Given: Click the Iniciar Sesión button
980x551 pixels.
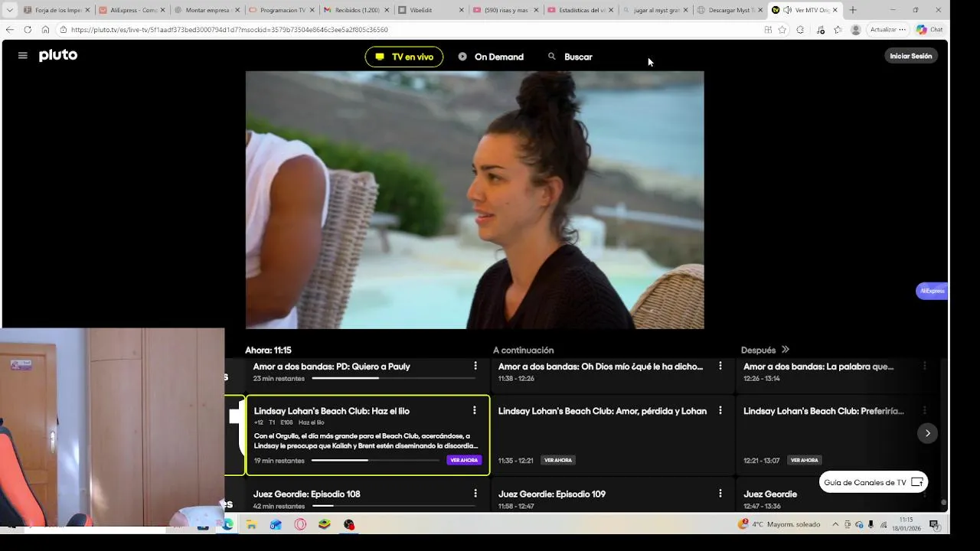Looking at the screenshot, I should coord(911,56).
